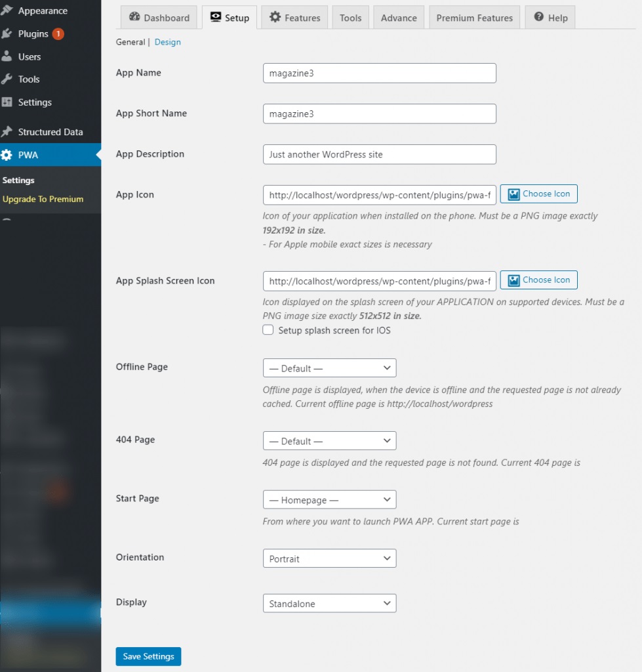Open the Offline Page dropdown
The width and height of the screenshot is (642, 672).
329,367
